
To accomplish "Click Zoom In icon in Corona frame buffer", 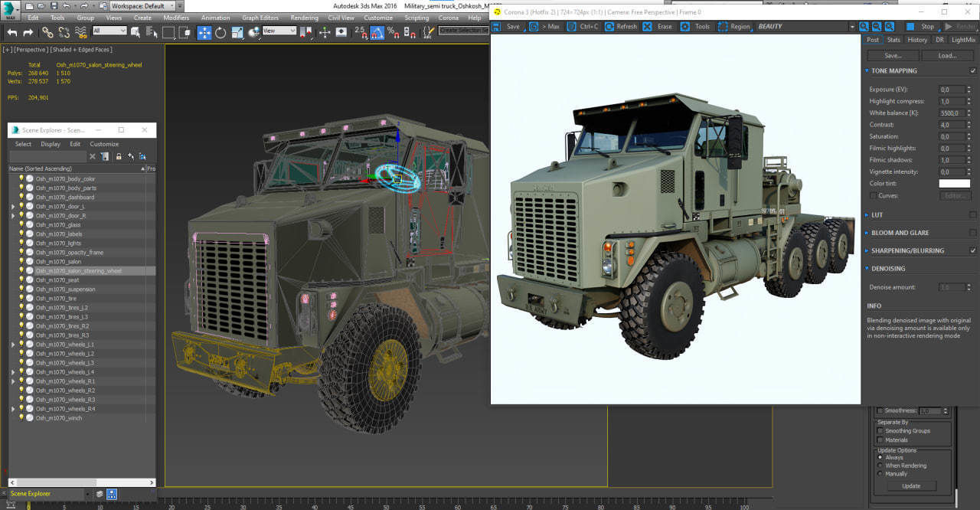I will 864,27.
